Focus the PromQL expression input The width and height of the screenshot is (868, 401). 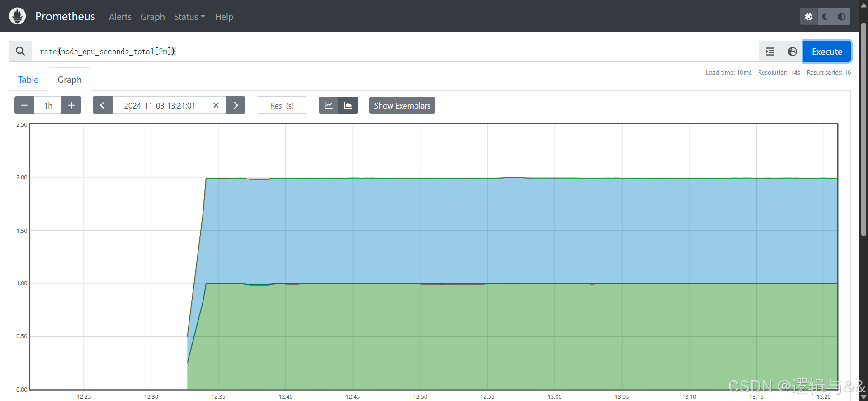(395, 52)
